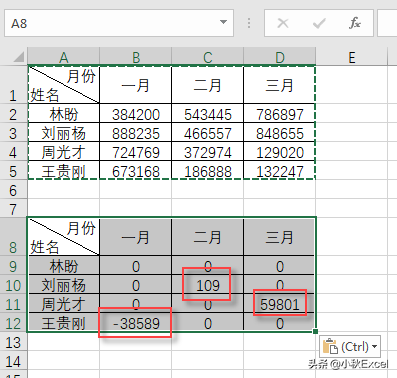The height and width of the screenshot is (378, 397).
Task: Click the Name Box showing A8
Action: click(119, 23)
